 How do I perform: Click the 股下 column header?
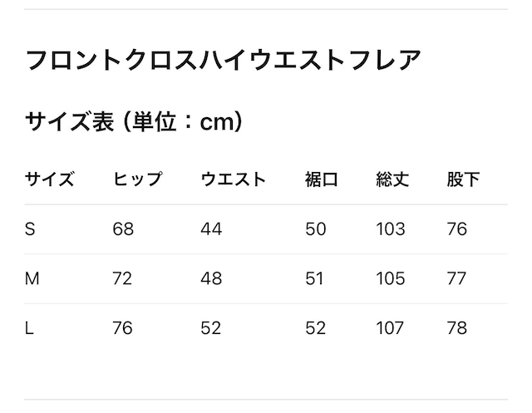click(x=463, y=179)
